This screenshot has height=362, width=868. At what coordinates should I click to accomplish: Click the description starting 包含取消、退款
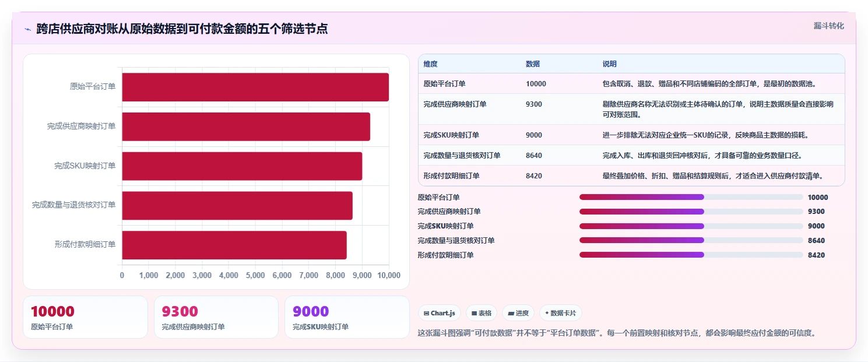[710, 84]
